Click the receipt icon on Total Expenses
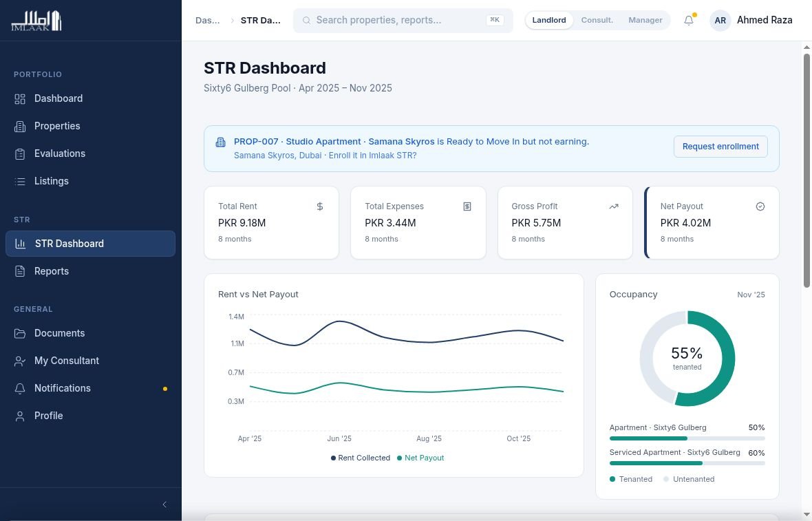The height and width of the screenshot is (521, 812). pyautogui.click(x=467, y=206)
